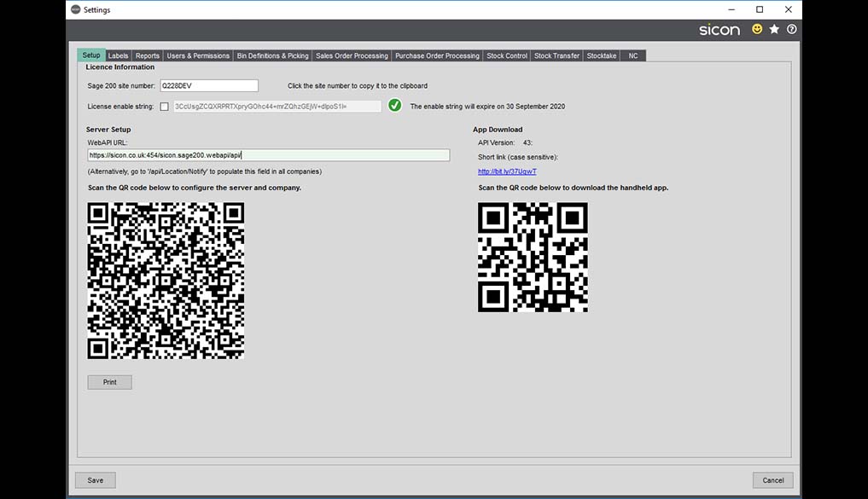Click the 'Click the site number to copy' hint
Image resolution: width=868 pixels, height=499 pixels.
[357, 86]
